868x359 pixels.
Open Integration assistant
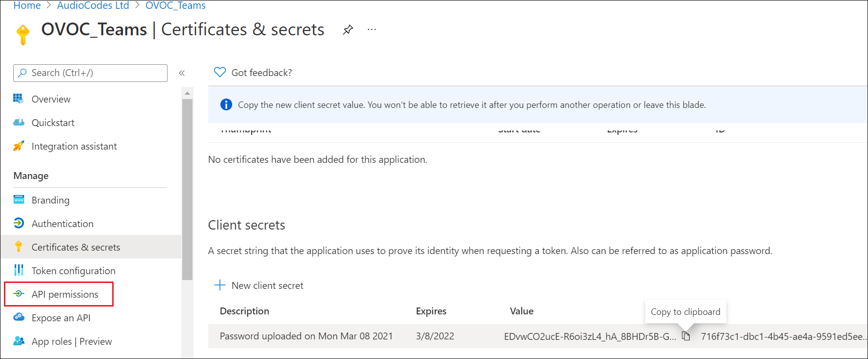point(74,146)
